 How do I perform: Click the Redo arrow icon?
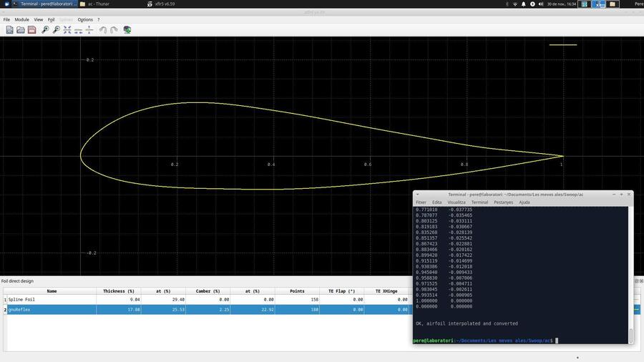pyautogui.click(x=114, y=29)
